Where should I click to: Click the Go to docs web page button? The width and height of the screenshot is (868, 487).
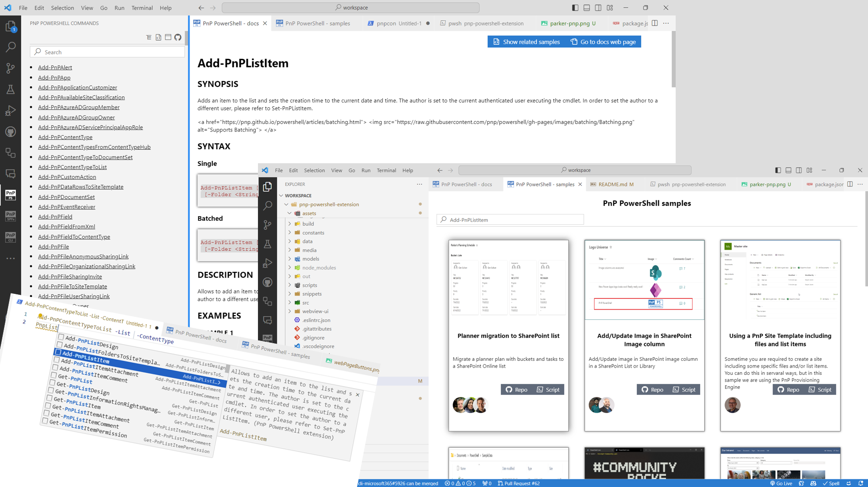pos(603,42)
